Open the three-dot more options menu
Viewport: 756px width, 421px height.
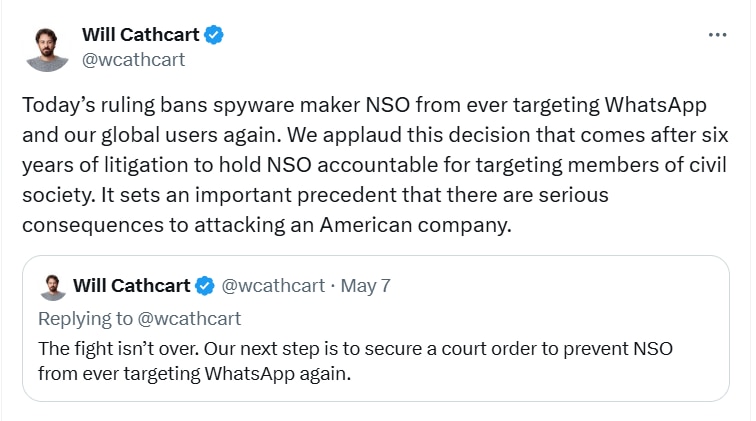pos(717,34)
